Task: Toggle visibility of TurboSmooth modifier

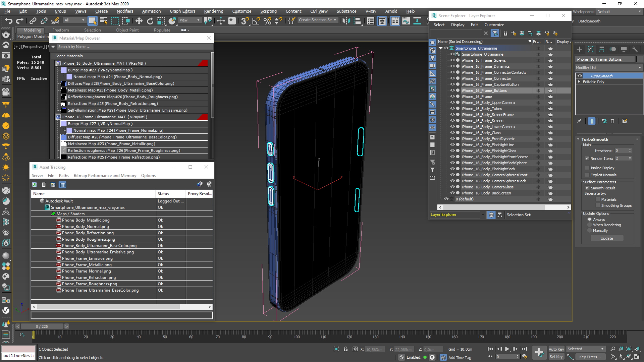Action: (x=580, y=76)
